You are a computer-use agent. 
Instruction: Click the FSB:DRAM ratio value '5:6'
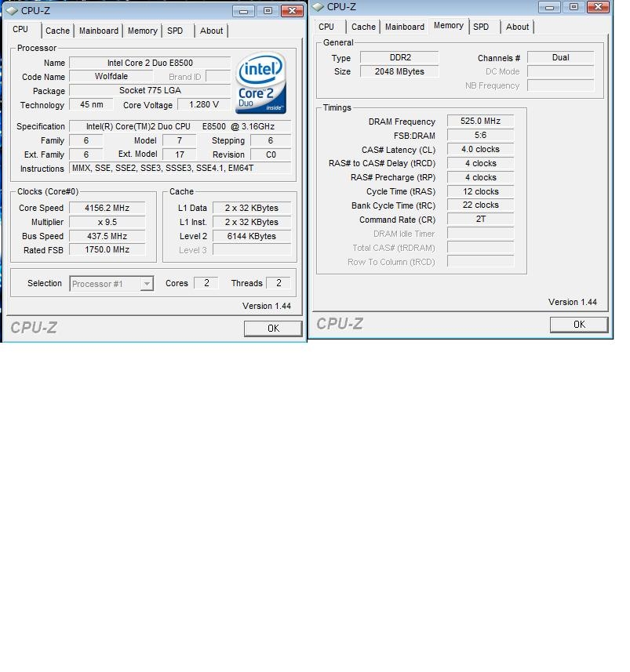pyautogui.click(x=480, y=136)
